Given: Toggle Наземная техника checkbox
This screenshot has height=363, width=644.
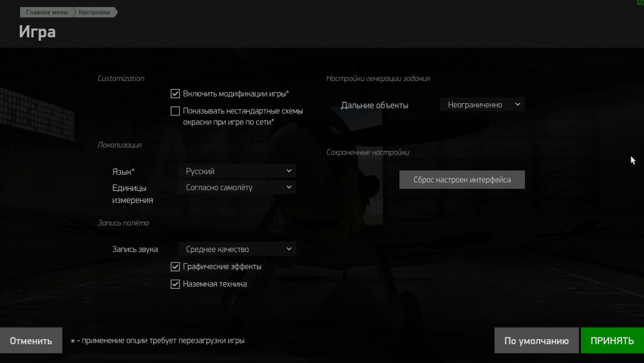Looking at the screenshot, I should click(x=175, y=284).
